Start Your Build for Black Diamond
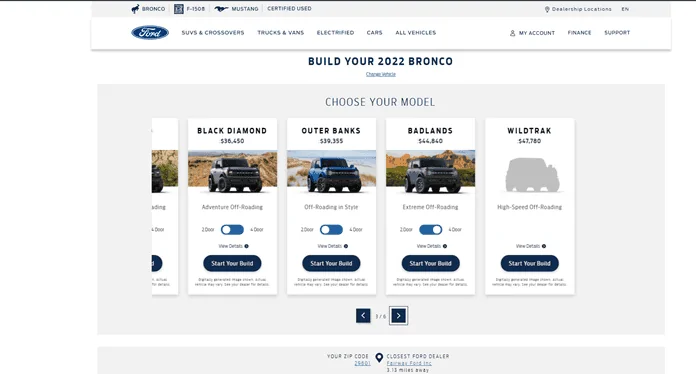 pyautogui.click(x=232, y=263)
